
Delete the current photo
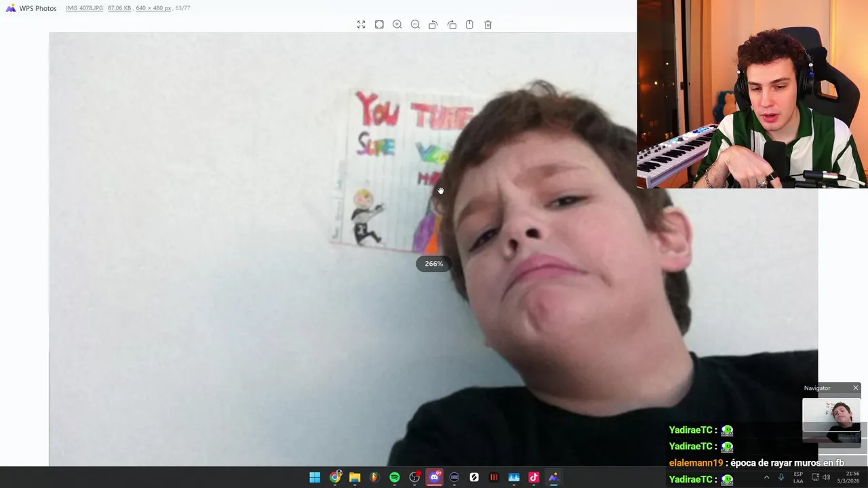pyautogui.click(x=488, y=24)
